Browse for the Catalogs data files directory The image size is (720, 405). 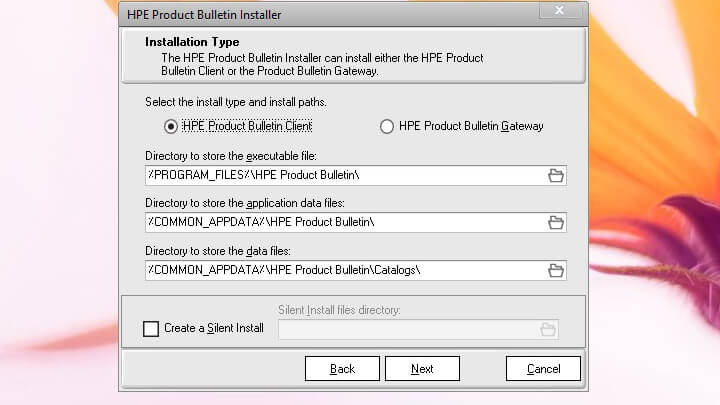coord(556,270)
